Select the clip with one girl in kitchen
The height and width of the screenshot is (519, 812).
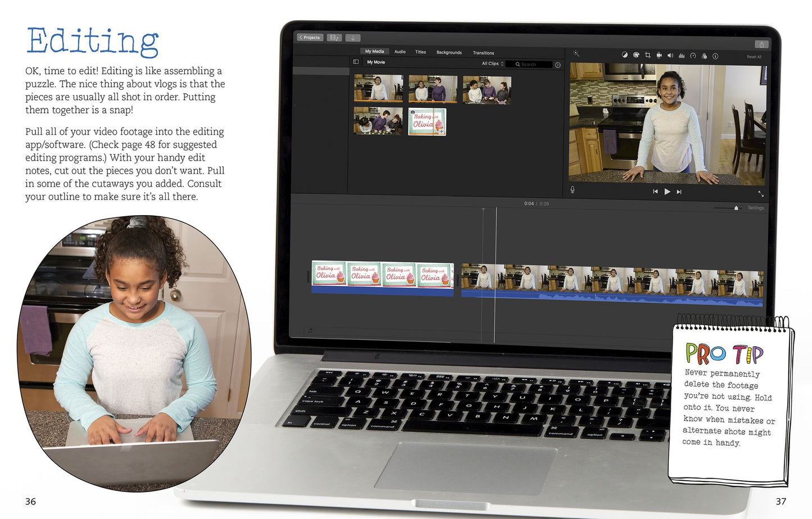(379, 88)
